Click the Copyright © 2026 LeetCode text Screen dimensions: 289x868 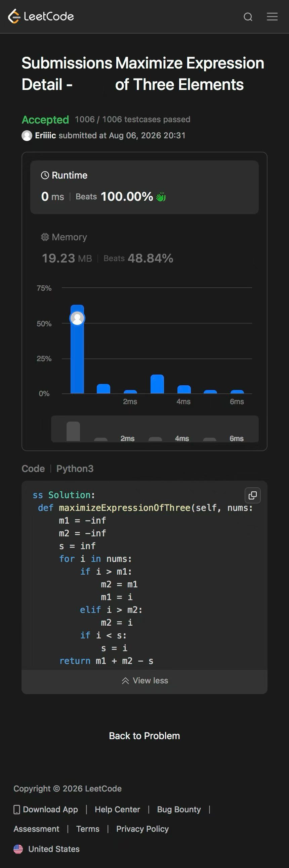[68, 788]
